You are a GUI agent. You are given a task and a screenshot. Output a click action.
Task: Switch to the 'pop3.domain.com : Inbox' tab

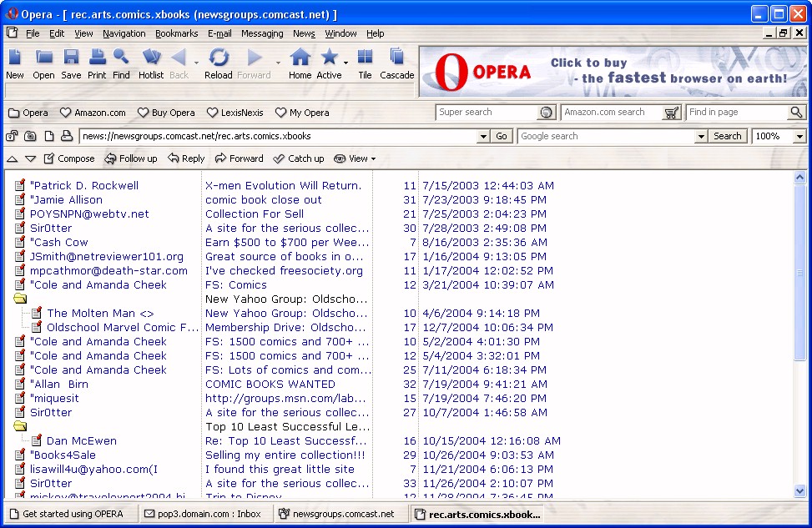(204, 514)
